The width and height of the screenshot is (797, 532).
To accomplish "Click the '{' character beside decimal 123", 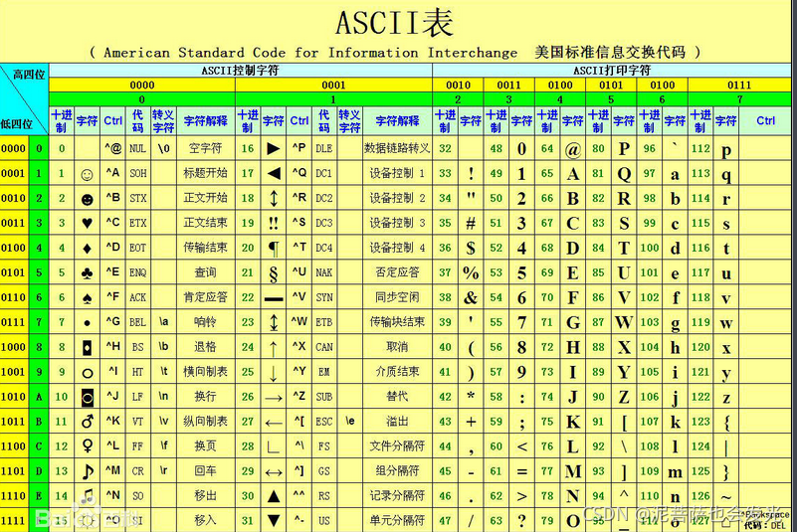I will tap(726, 423).
